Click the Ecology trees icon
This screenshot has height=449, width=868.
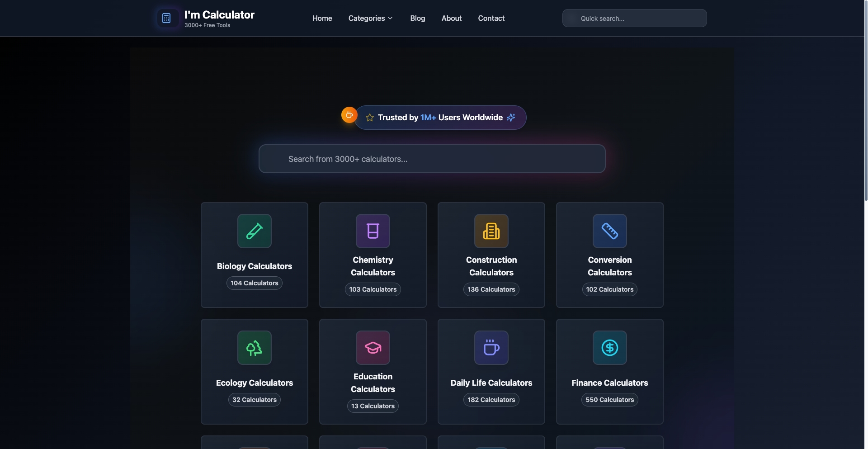(254, 348)
